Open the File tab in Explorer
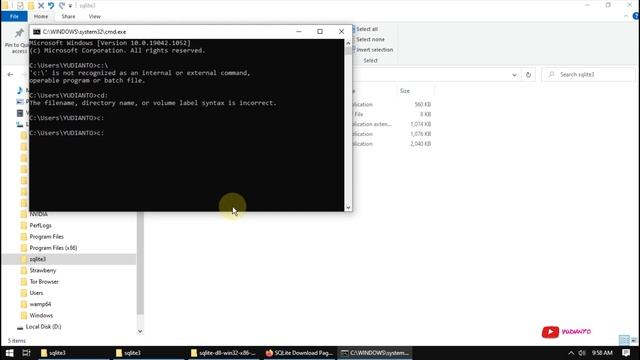 (x=14, y=16)
